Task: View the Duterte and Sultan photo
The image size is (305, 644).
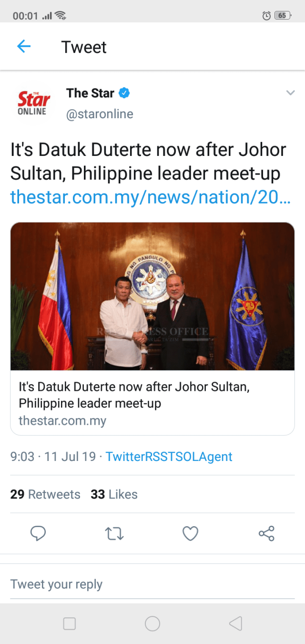Action: [152, 296]
